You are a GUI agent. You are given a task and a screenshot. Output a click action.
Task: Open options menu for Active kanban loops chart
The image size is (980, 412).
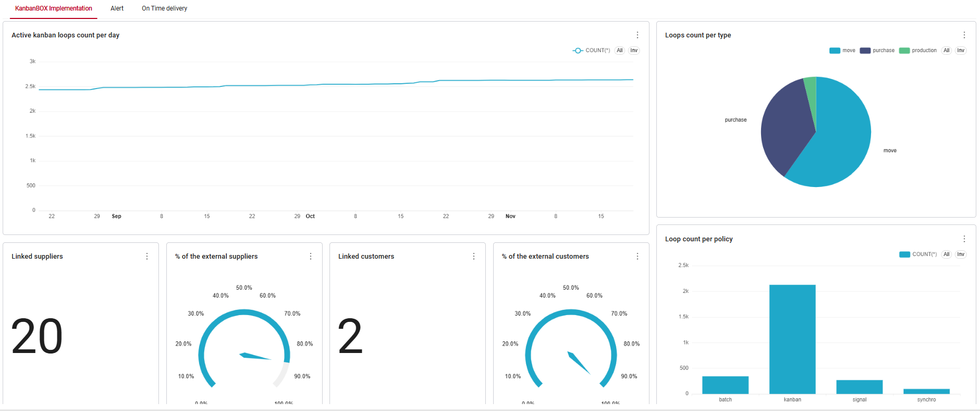click(637, 35)
